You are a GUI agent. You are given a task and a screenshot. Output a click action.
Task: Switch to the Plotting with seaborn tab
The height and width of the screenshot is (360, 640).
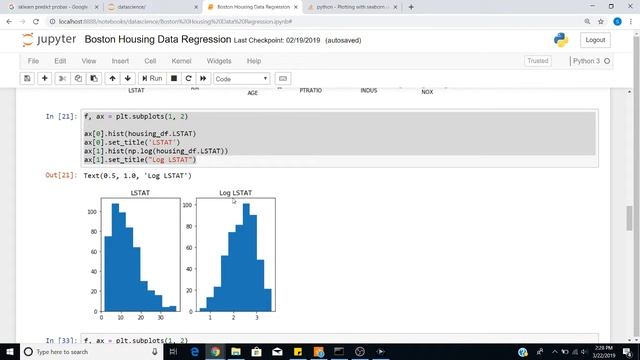pos(352,7)
